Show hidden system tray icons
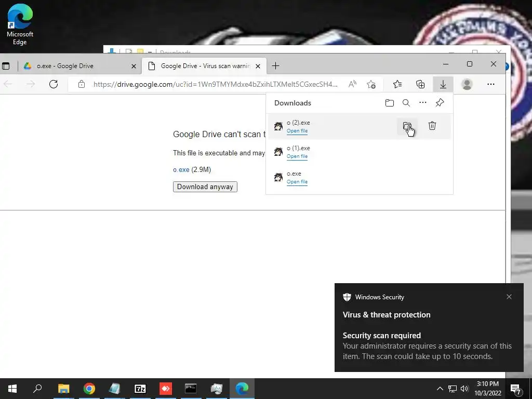Screen dimensions: 532x399 tap(440, 389)
